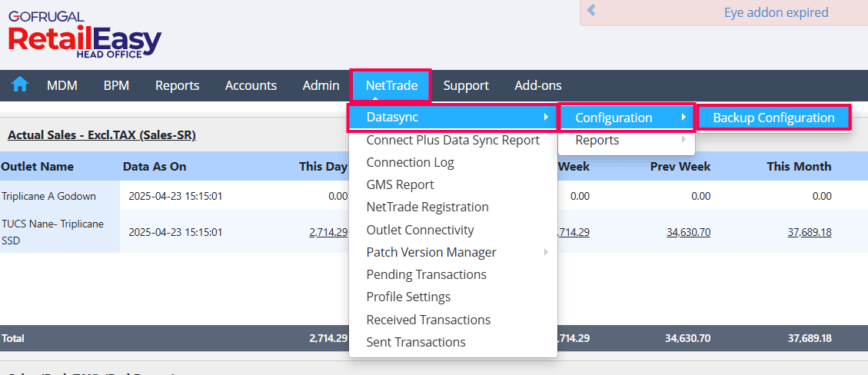Click the Home icon in navigation bar
Screen dimensions: 868x375
[x=19, y=85]
